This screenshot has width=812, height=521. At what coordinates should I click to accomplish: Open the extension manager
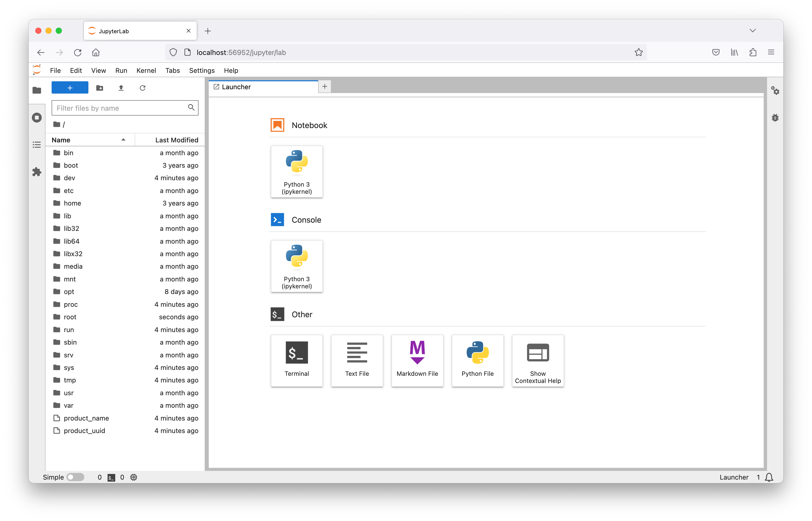(x=37, y=172)
